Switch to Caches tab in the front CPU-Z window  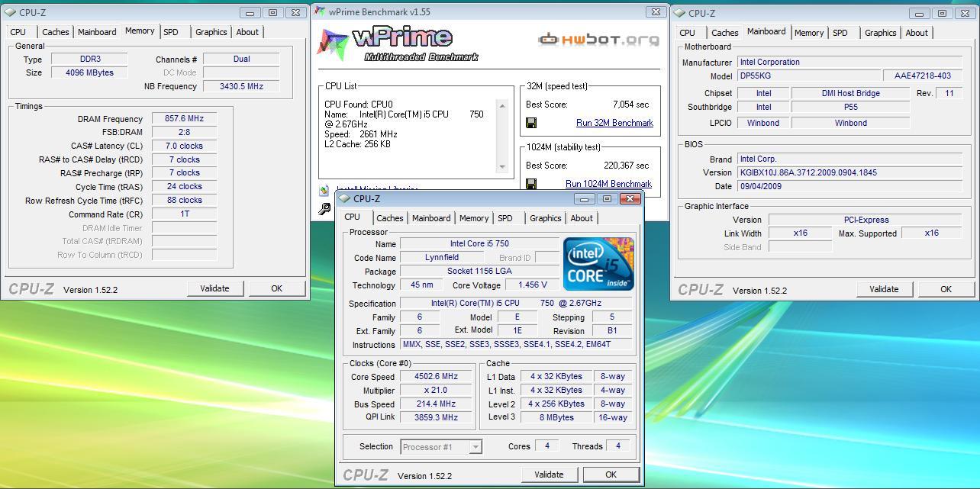(390, 218)
